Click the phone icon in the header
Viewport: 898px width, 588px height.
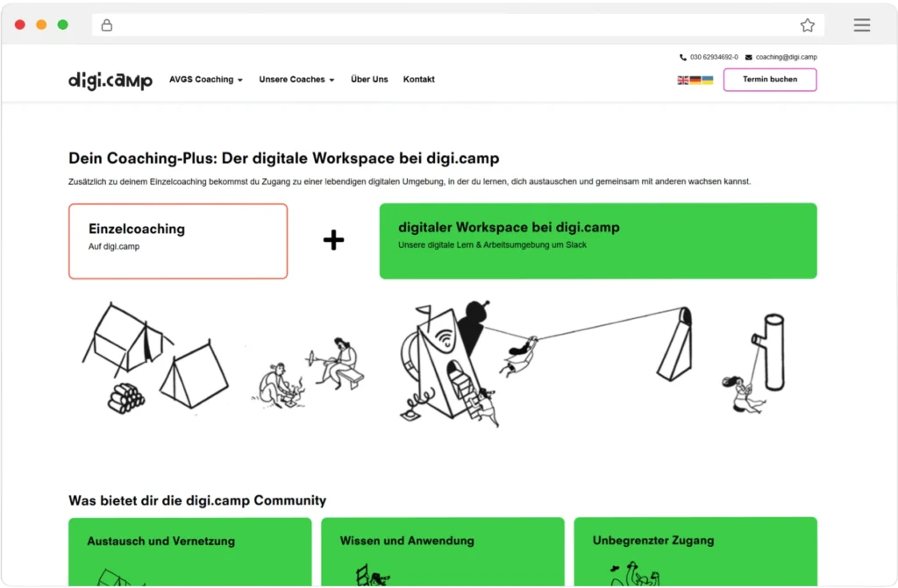(682, 57)
